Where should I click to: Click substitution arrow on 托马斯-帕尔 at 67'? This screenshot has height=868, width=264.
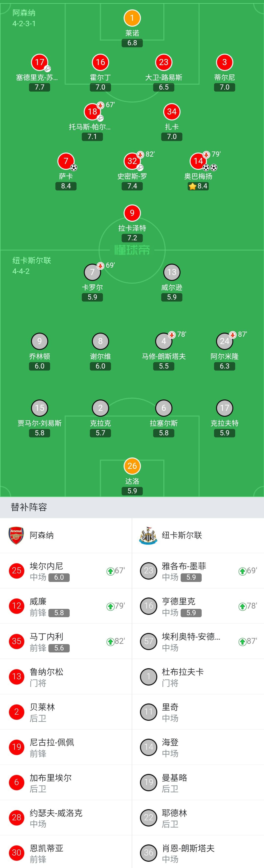[x=100, y=105]
